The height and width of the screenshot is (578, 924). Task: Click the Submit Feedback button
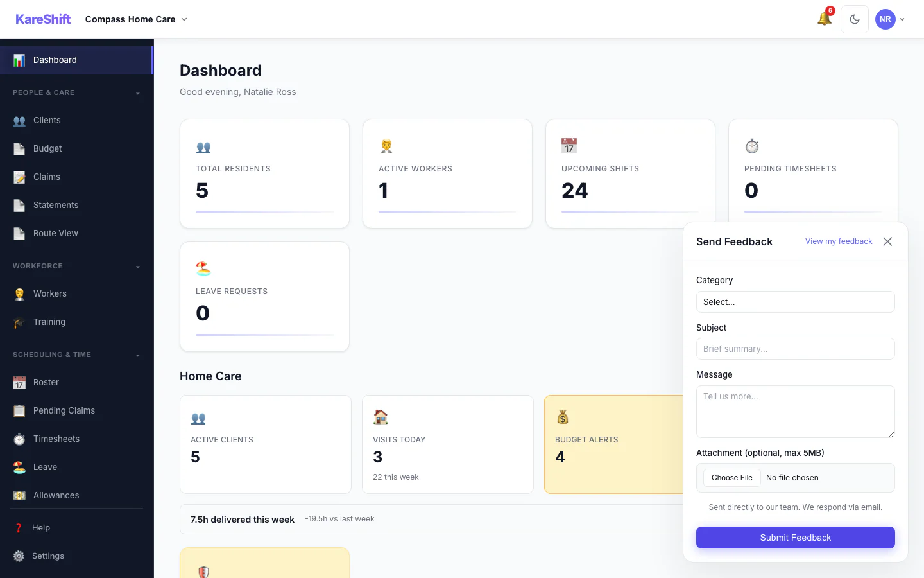[x=796, y=538]
